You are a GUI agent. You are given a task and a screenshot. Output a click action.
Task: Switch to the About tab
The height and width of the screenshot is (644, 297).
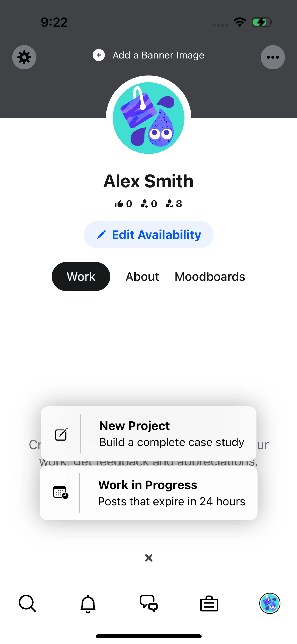coord(142,277)
